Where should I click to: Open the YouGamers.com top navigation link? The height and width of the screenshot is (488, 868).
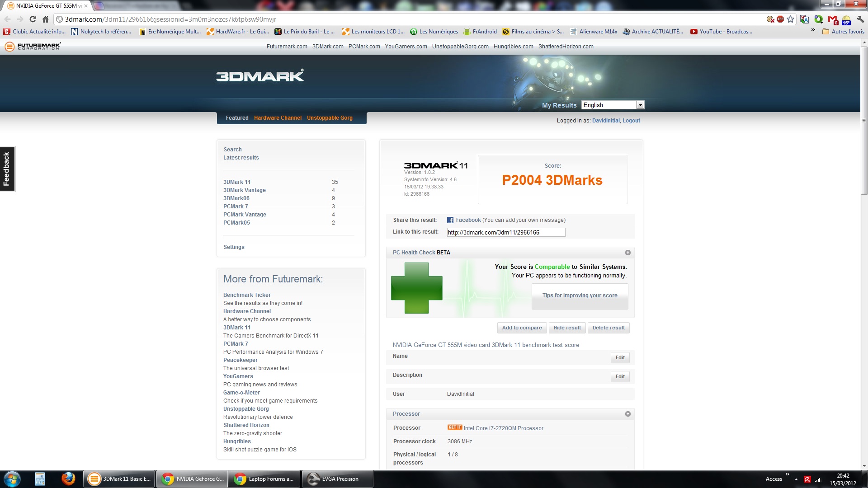click(x=406, y=47)
